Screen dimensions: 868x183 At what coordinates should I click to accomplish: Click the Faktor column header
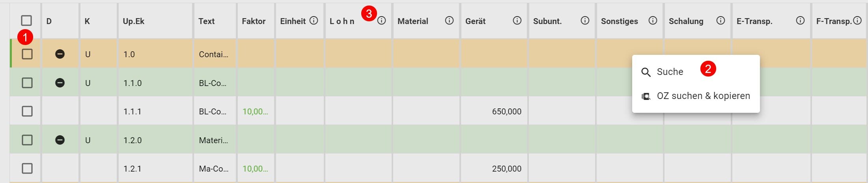click(253, 21)
